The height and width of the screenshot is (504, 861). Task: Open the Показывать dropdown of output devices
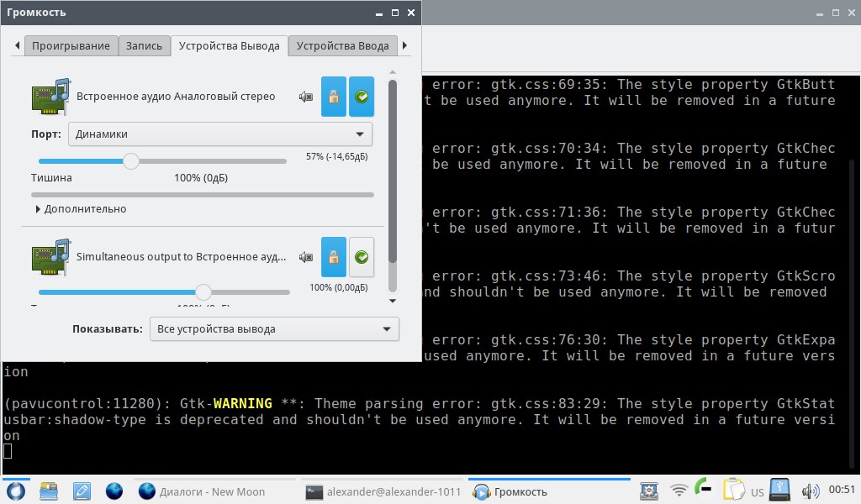point(275,329)
